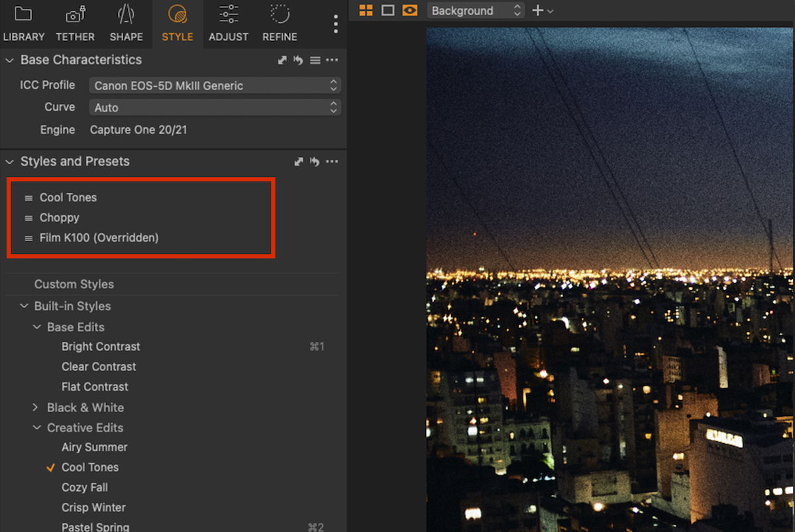Pop out the Styles and Presets panel
The height and width of the screenshot is (532, 795).
pos(299,162)
